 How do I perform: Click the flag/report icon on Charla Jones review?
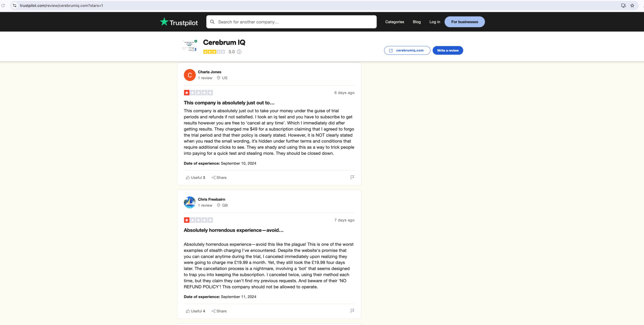352,177
